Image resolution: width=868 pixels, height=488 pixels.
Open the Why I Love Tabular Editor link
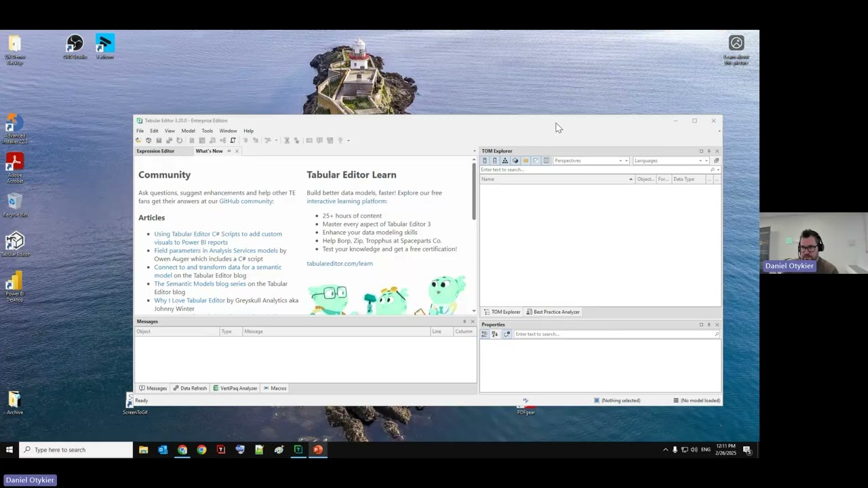[189, 300]
